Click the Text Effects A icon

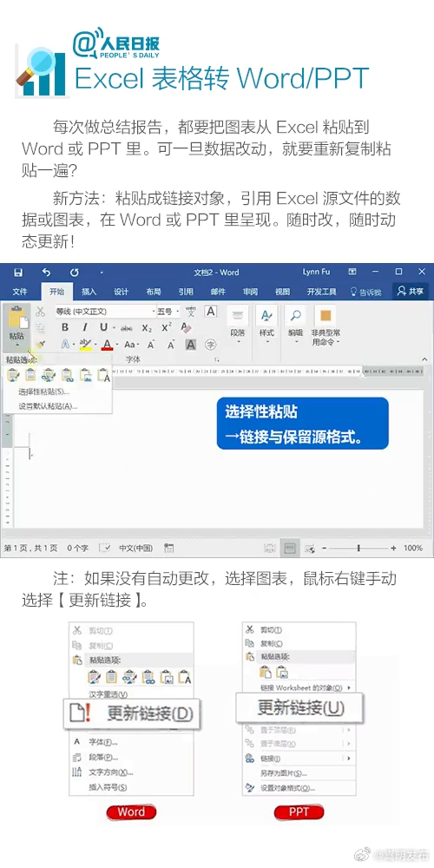tap(65, 345)
